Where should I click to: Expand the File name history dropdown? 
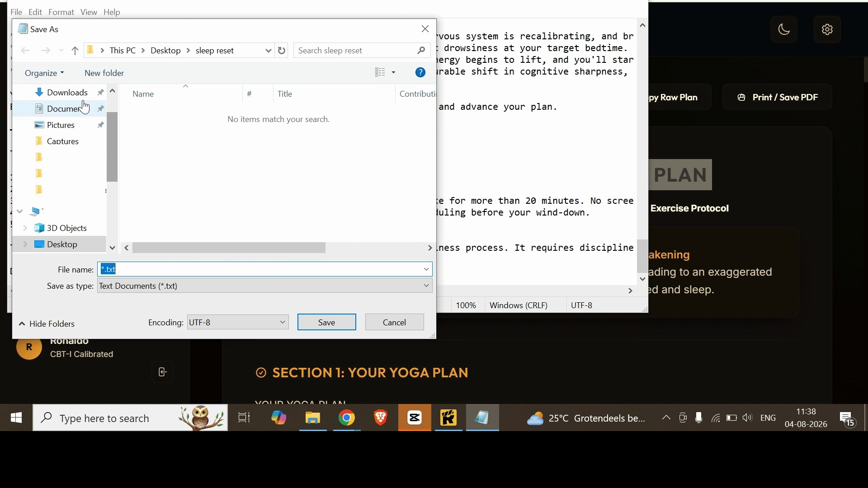(426, 269)
